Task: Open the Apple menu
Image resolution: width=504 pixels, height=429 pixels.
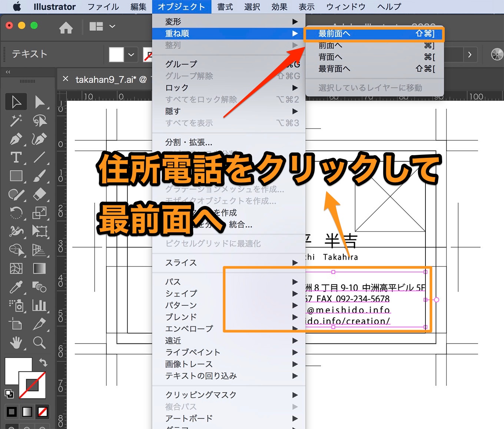Action: 17,7
